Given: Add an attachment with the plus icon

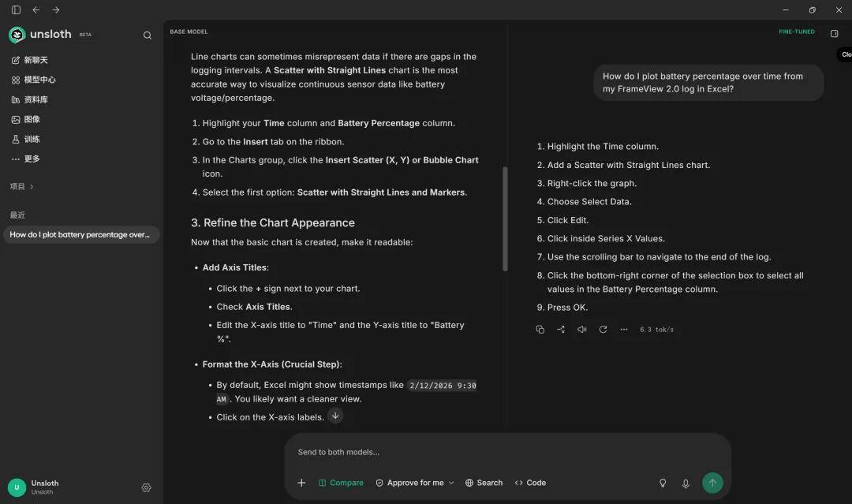Looking at the screenshot, I should [x=301, y=483].
